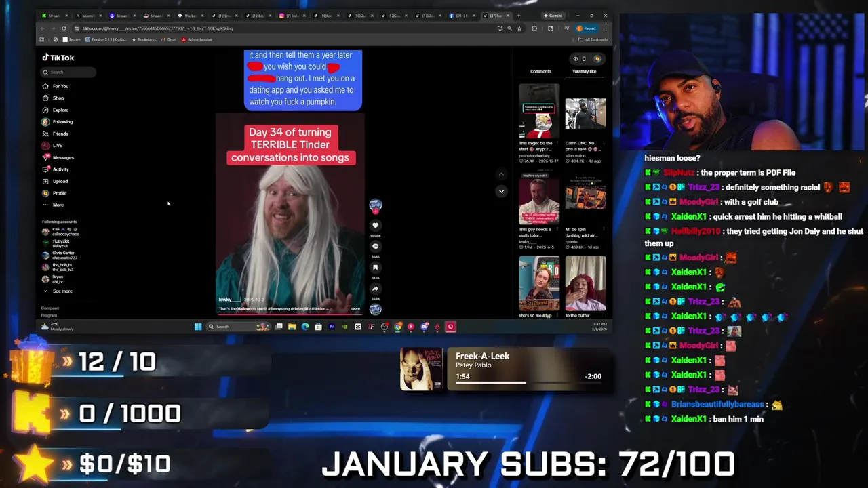868x488 pixels.
Task: Open the Gemini button in Chrome
Action: pyautogui.click(x=553, y=16)
